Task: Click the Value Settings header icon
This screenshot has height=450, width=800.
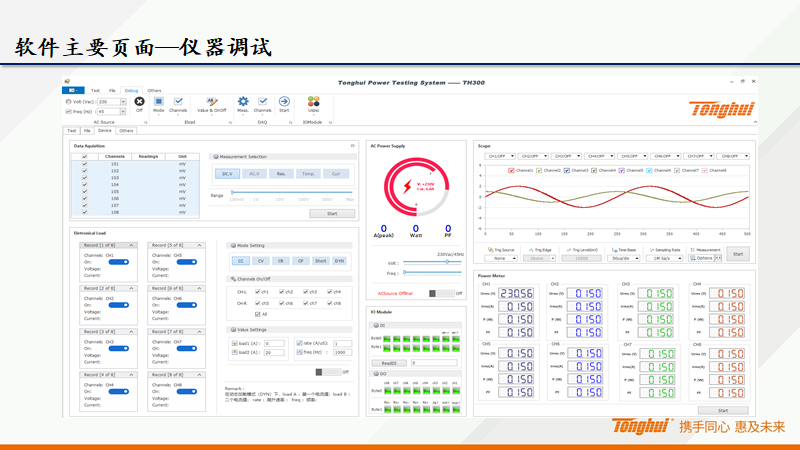Action: (233, 330)
